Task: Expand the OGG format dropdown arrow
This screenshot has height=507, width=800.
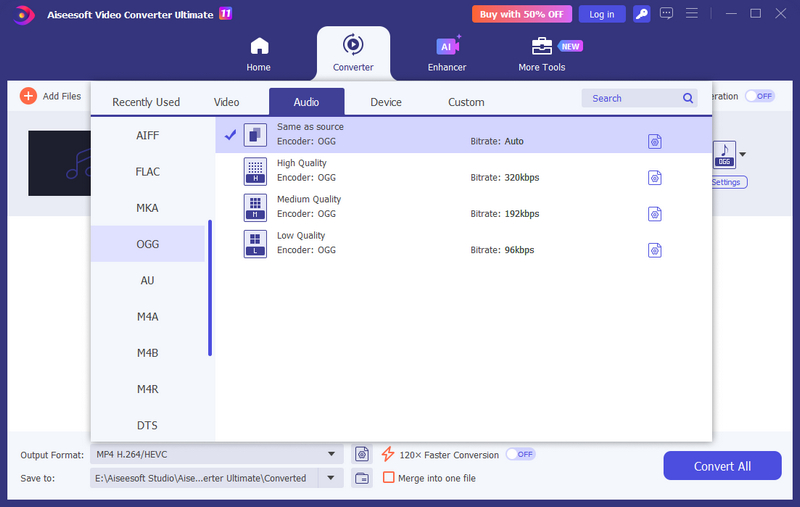Action: [743, 154]
